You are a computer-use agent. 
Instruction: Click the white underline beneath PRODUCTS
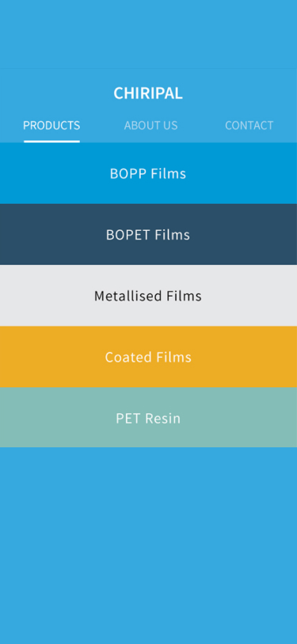[51, 141]
